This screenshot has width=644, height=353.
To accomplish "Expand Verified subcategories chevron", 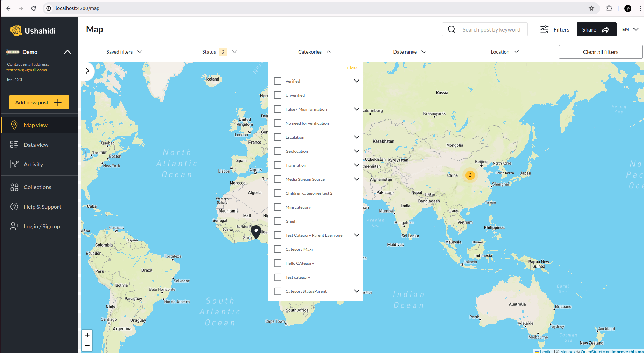I will (x=357, y=81).
